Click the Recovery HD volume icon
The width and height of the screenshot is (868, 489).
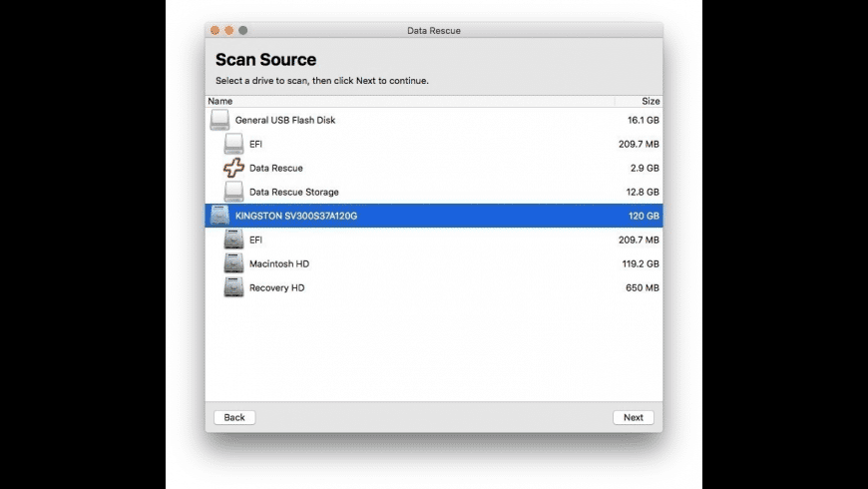pyautogui.click(x=233, y=287)
